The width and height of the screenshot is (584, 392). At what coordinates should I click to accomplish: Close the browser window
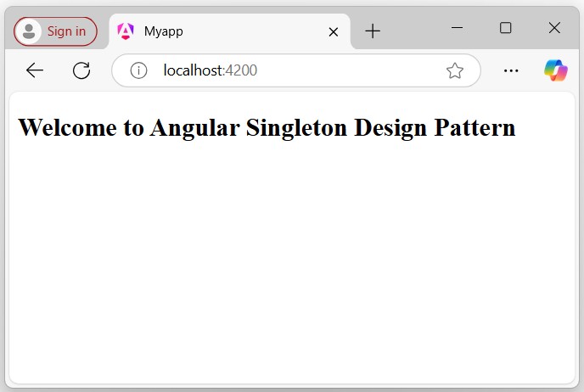point(554,28)
